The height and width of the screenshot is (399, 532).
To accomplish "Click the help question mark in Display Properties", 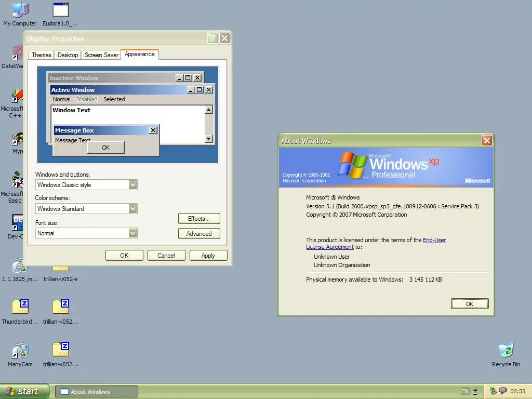I will coord(212,38).
